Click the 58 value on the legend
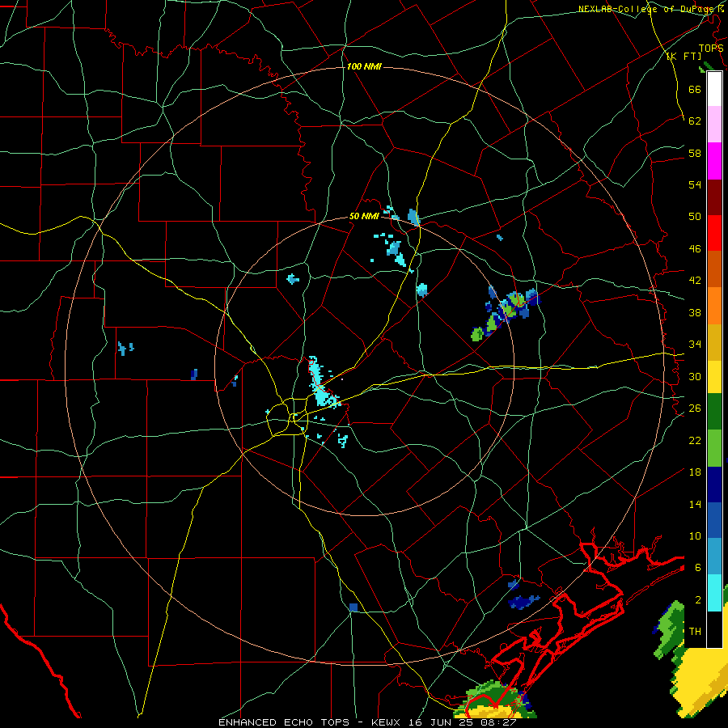This screenshot has width=728, height=728. tap(695, 153)
